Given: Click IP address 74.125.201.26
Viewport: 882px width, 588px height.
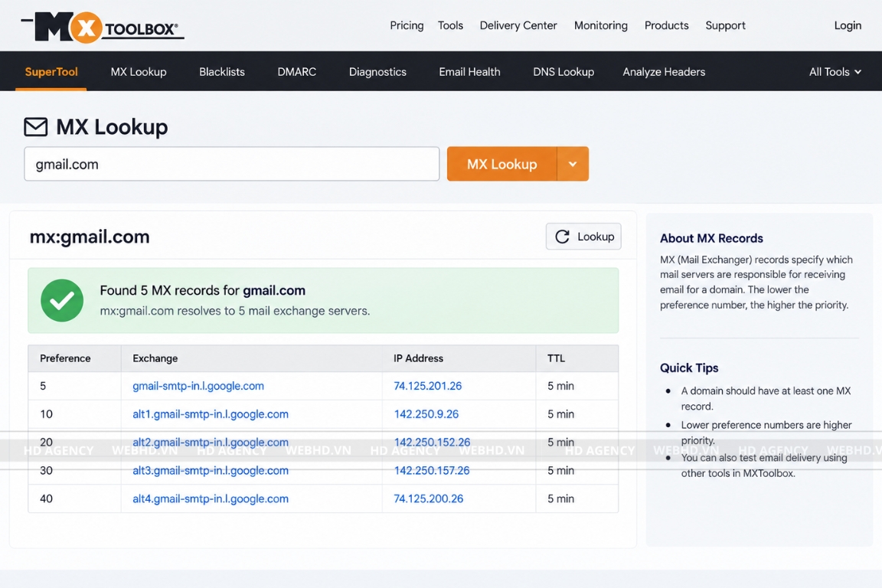Looking at the screenshot, I should pos(427,386).
